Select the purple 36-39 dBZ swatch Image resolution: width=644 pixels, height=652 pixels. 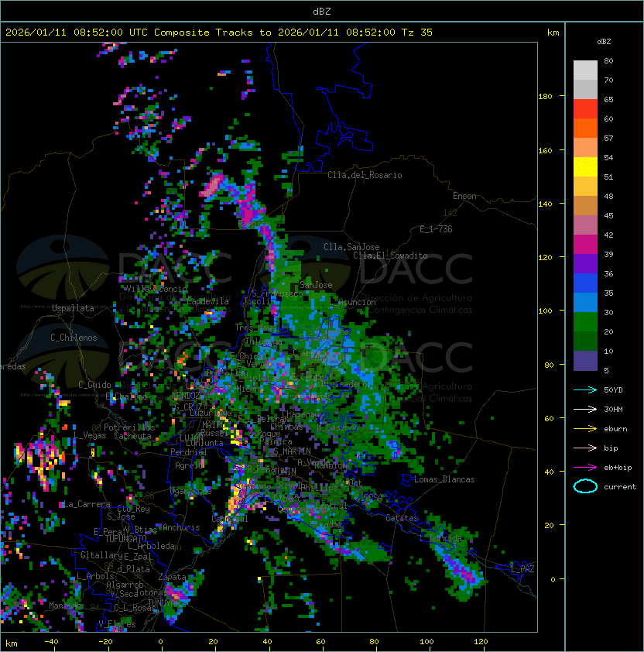point(585,264)
